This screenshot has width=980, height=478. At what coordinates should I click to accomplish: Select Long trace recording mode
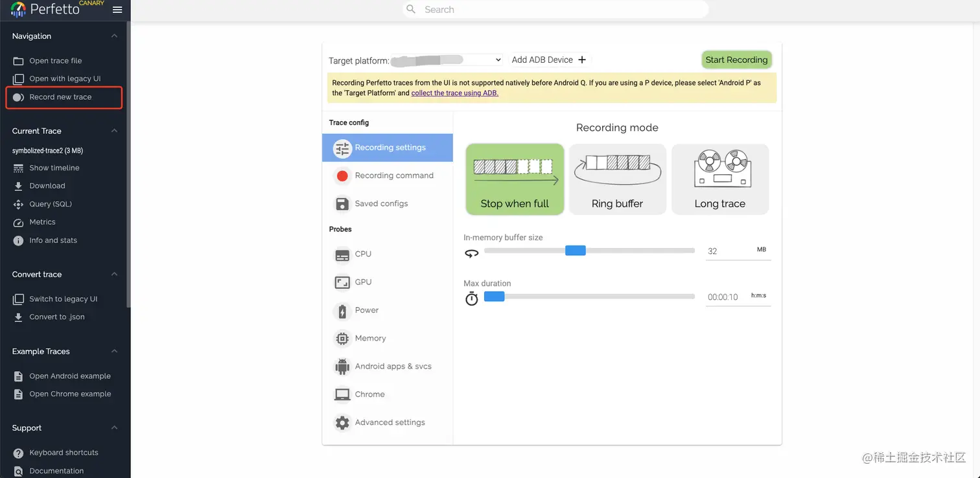[719, 179]
